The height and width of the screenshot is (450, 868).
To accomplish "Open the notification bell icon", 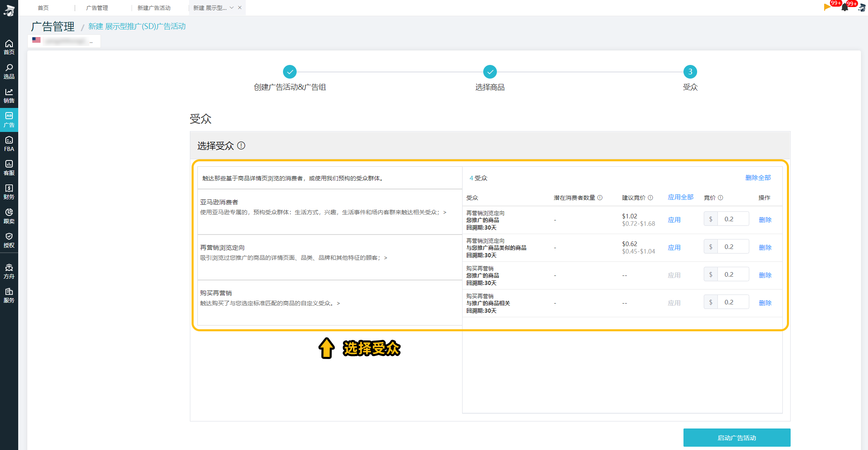I will 845,7.
